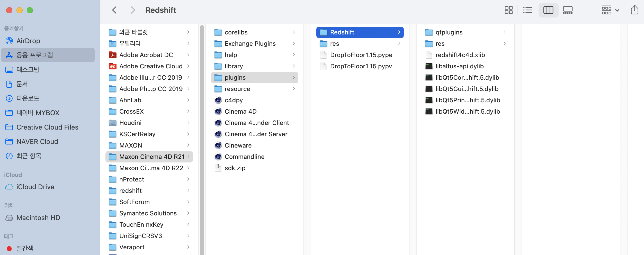Select the Maxon Ci...ma 4D R22 folder

[x=149, y=168]
